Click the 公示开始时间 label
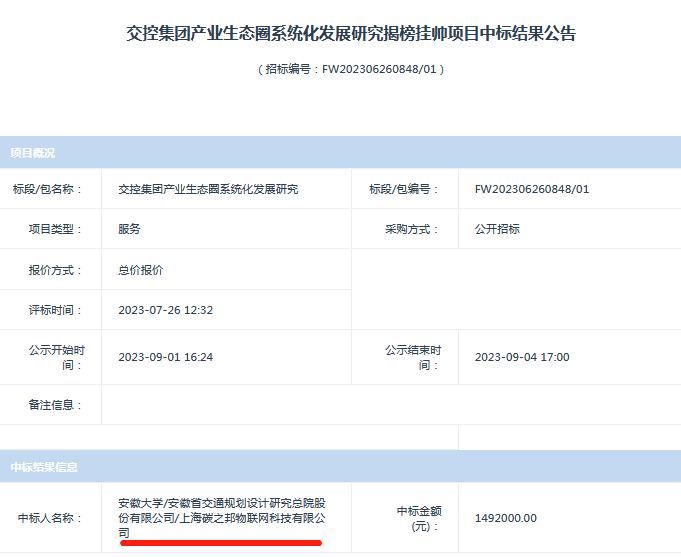This screenshot has width=681, height=557. (56, 357)
